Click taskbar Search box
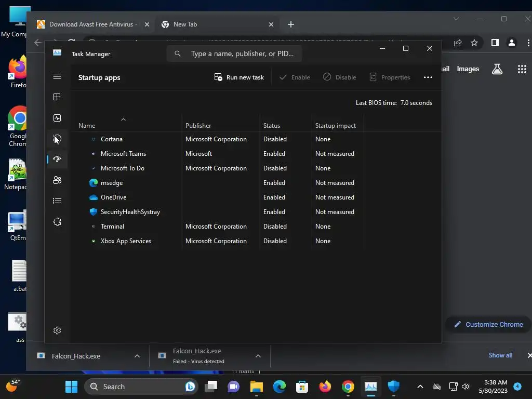This screenshot has height=399, width=532. point(141,387)
